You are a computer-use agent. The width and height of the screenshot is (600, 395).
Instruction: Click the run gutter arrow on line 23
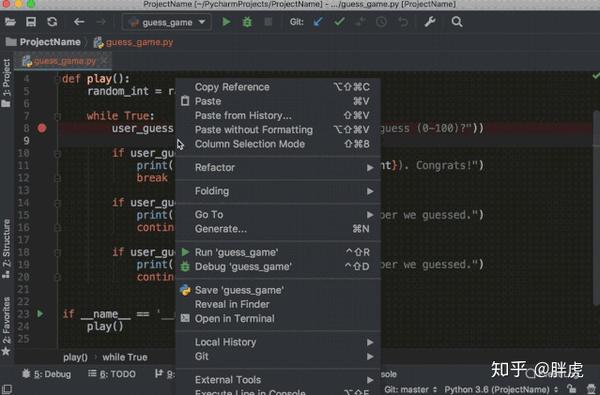[x=40, y=314]
